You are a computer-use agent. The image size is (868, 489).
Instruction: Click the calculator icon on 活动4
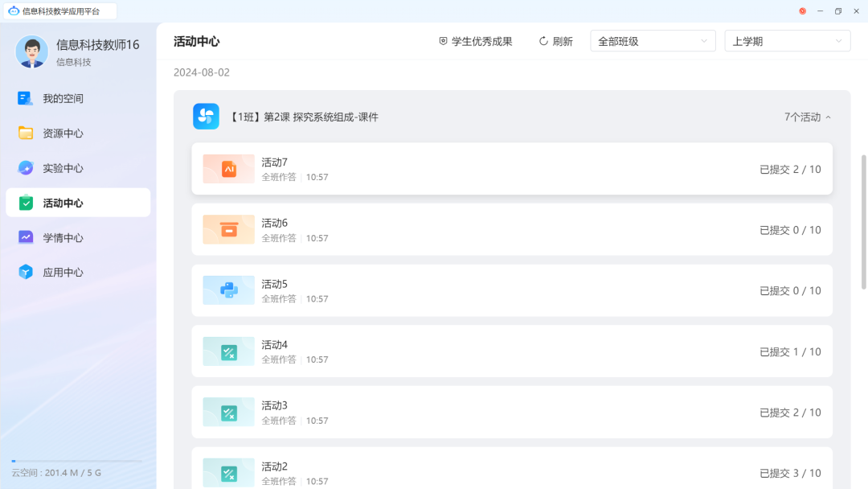[227, 351]
